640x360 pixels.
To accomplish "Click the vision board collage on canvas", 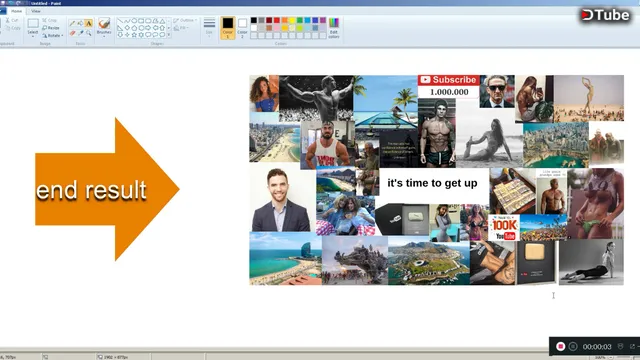I will pyautogui.click(x=436, y=180).
